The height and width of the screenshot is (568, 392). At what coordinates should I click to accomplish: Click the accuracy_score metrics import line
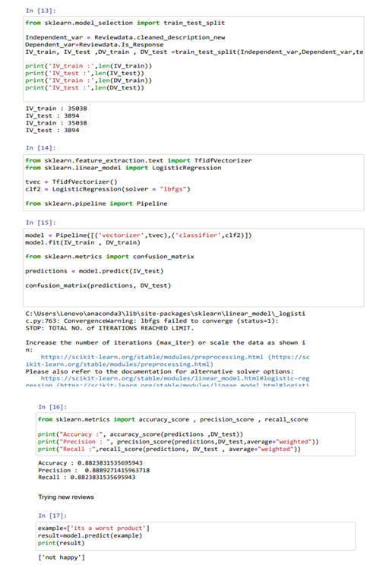pos(172,419)
